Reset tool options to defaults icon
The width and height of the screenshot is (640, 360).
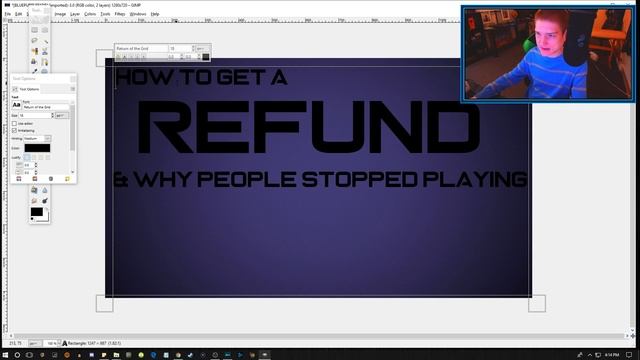coord(67,179)
